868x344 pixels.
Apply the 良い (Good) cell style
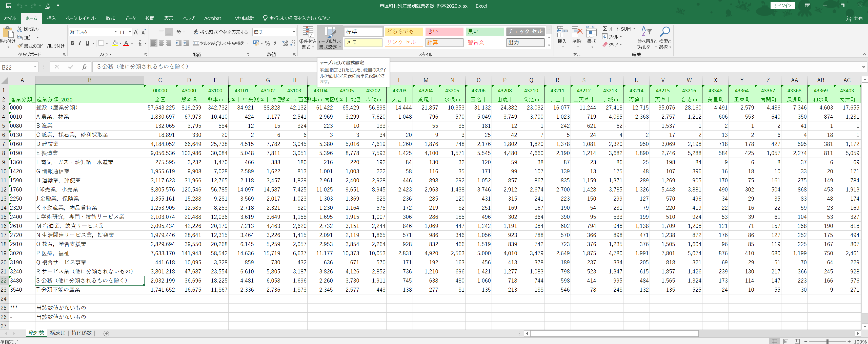click(485, 32)
